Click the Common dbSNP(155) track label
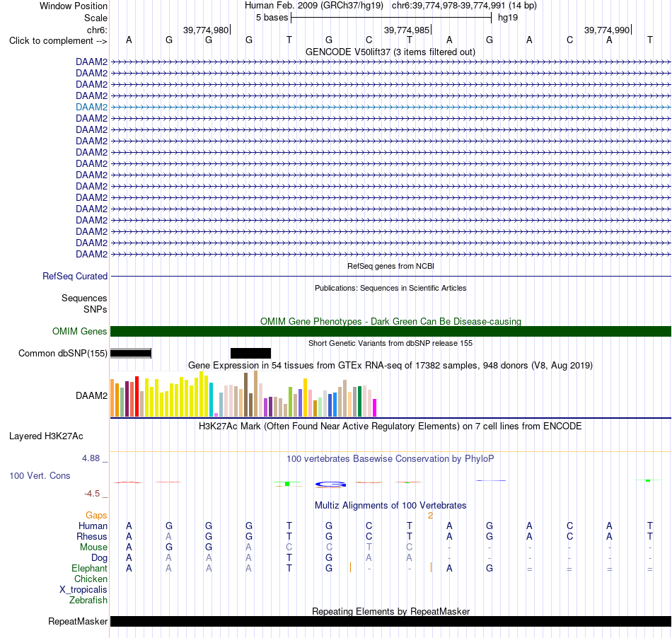This screenshot has width=672, height=638. point(62,353)
